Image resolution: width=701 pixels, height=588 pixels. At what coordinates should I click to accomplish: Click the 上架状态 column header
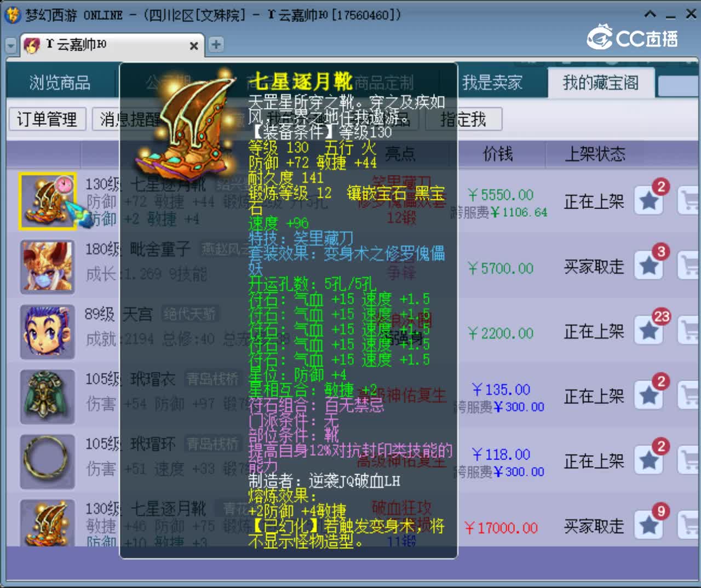[595, 154]
